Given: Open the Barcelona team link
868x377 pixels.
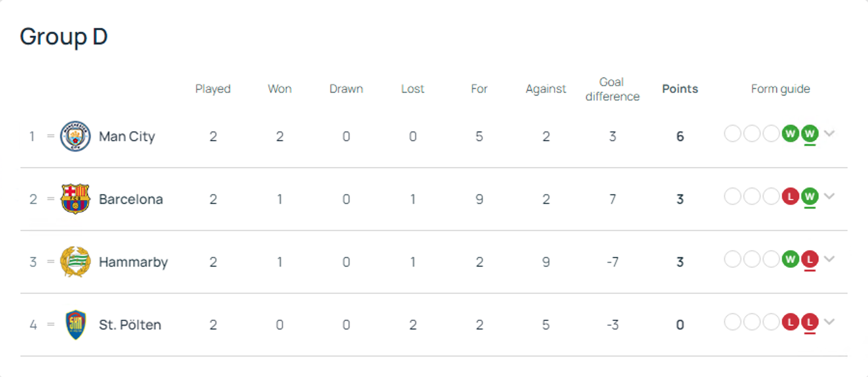Looking at the screenshot, I should pos(131,199).
